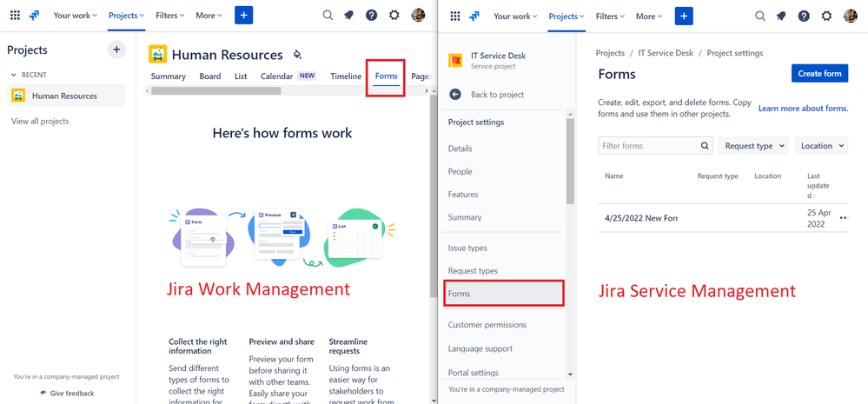Viewport: 868px width, 404px height.
Task: Open help icon in Human Resources window
Action: [372, 16]
